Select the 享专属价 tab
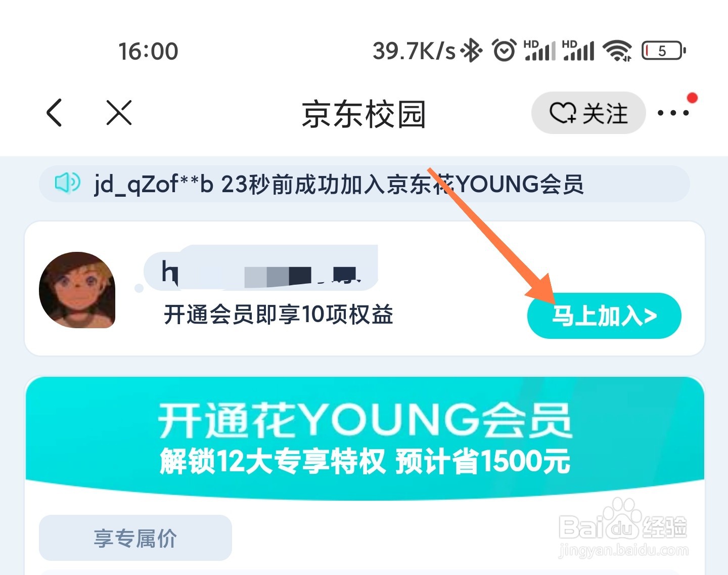728x575 pixels. 135,538
